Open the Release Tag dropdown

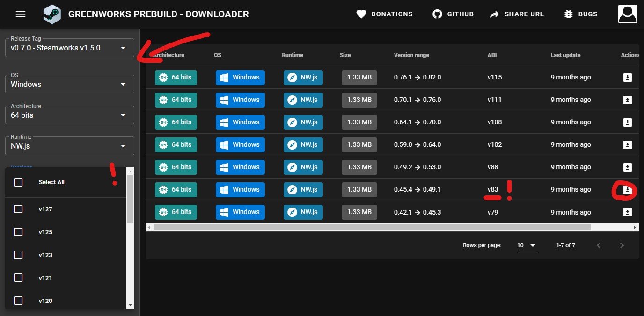[x=70, y=48]
